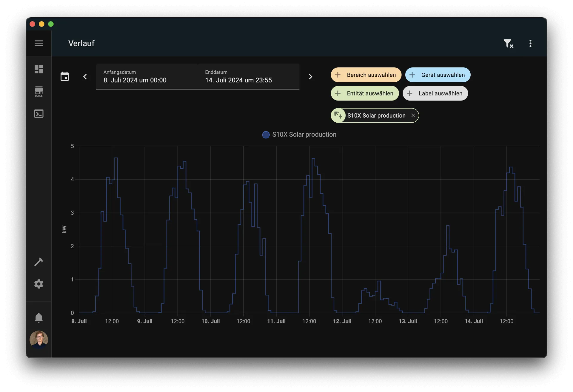Open HACS store in sidebar
The width and height of the screenshot is (573, 392).
click(x=39, y=92)
